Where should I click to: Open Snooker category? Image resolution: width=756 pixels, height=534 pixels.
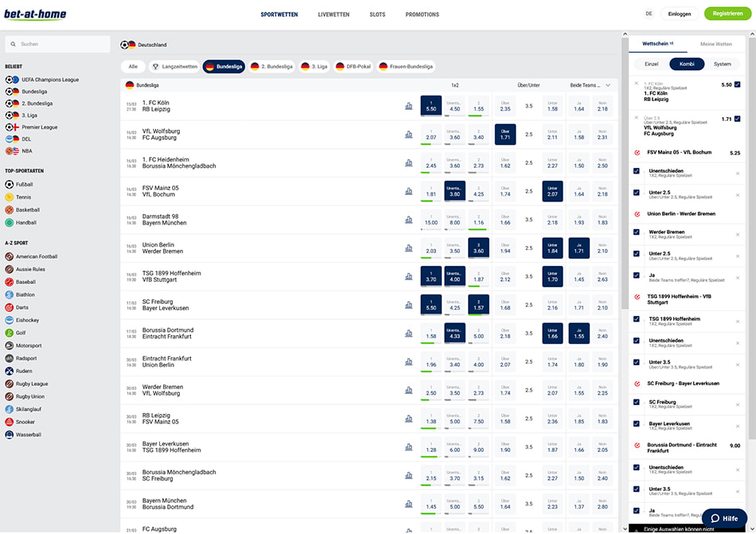20,422
